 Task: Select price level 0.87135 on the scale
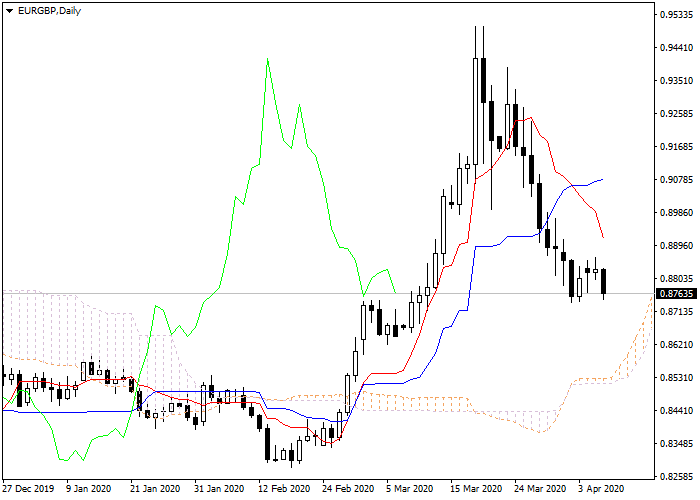[x=676, y=312]
